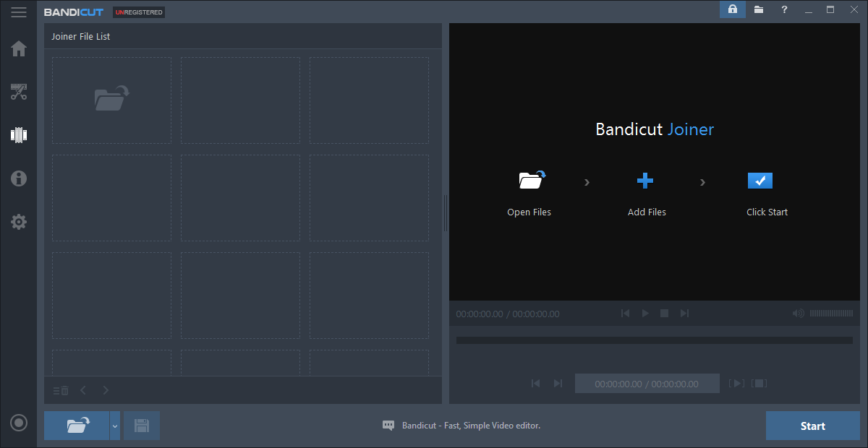Screen dimensions: 868x448
Task: Clear the joiner file list
Action: pyautogui.click(x=61, y=390)
